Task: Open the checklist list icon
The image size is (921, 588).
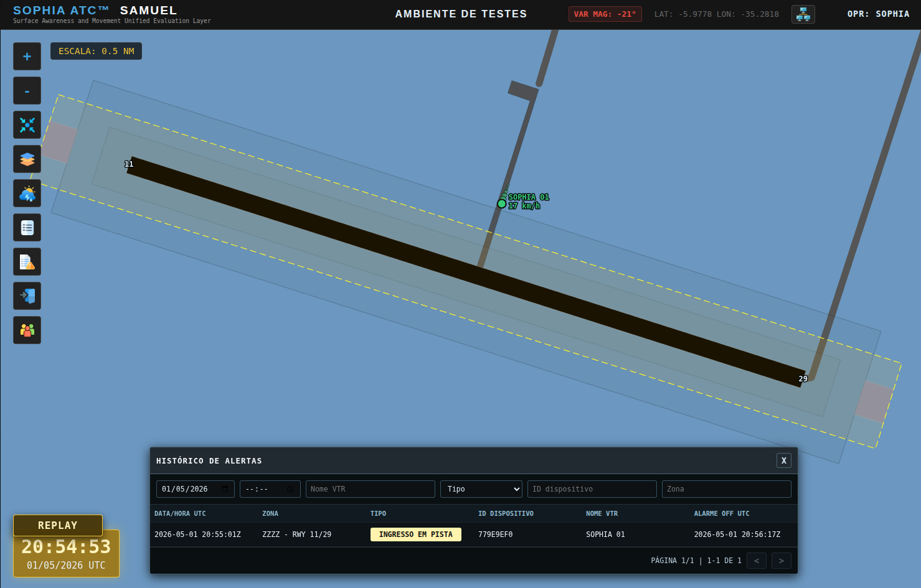Action: pos(27,228)
